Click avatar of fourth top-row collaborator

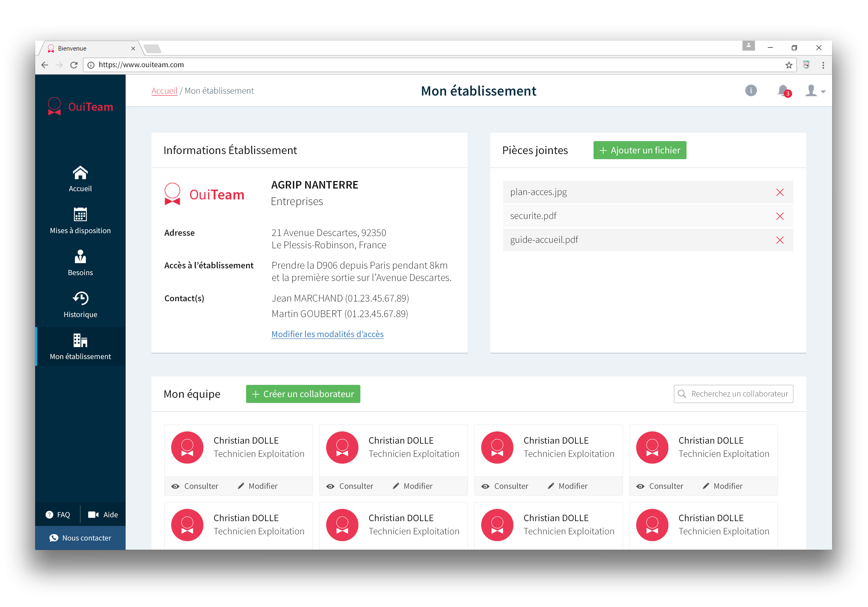[x=653, y=448]
